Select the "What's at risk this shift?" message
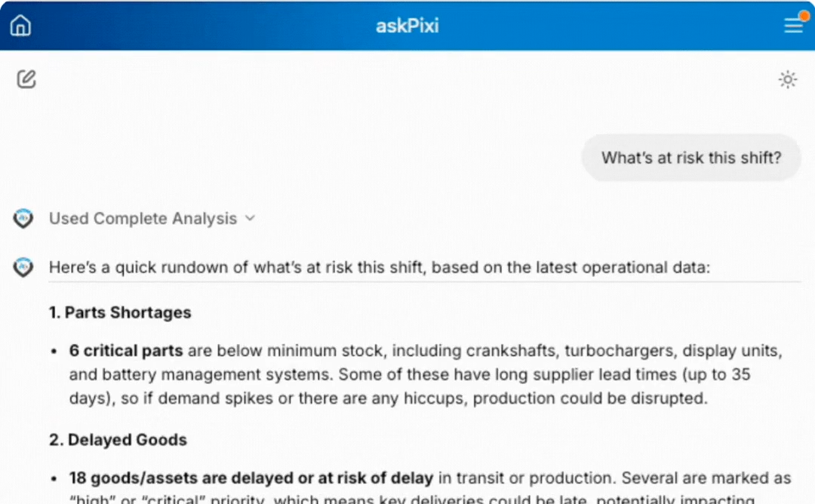This screenshot has width=815, height=504. (690, 158)
